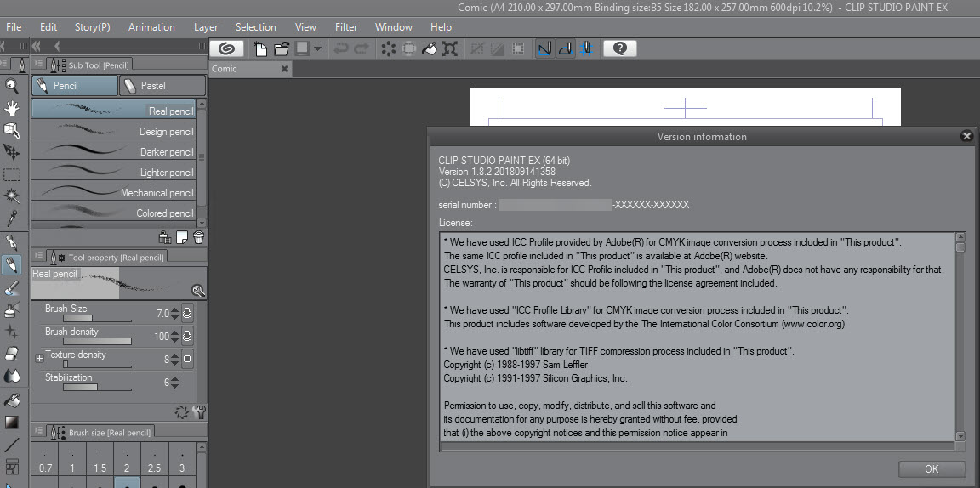Toggle Snap to Ruler
The image size is (980, 488).
tap(545, 48)
